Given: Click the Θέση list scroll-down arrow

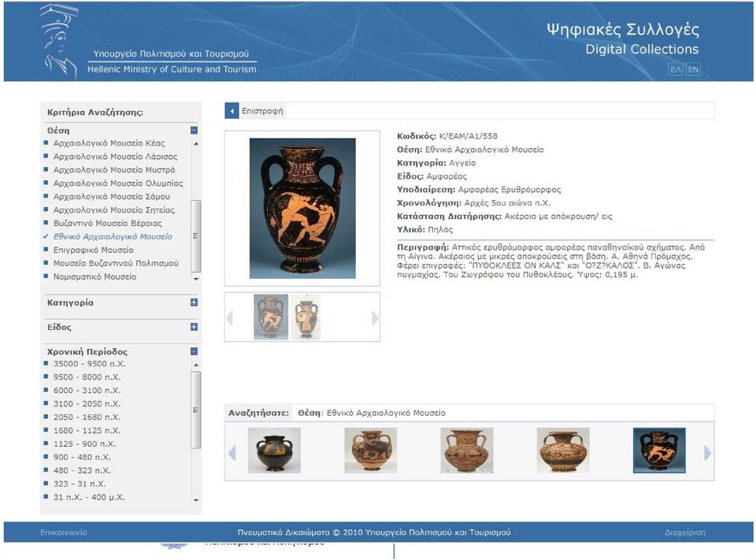Looking at the screenshot, I should 196,279.
